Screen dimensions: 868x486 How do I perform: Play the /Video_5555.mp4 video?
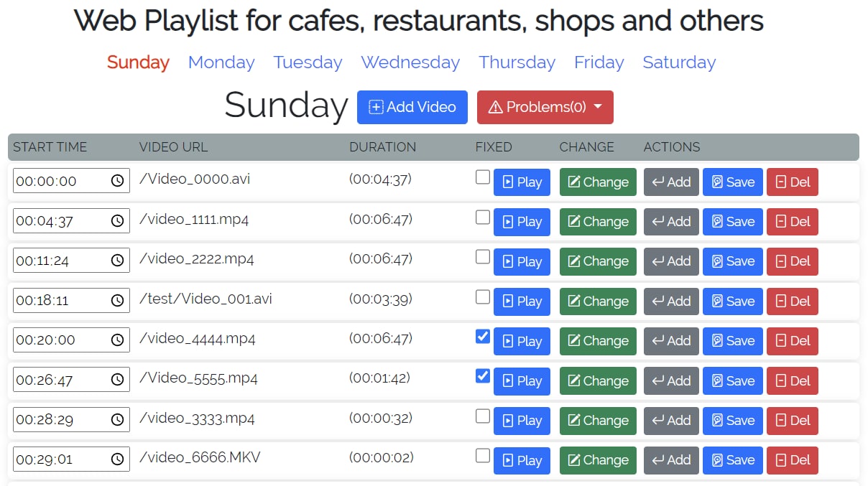coord(522,381)
